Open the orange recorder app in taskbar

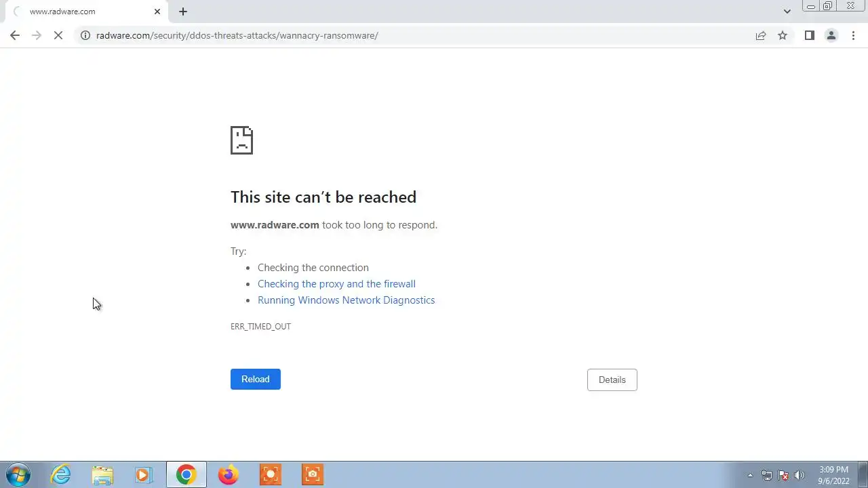[x=271, y=474]
